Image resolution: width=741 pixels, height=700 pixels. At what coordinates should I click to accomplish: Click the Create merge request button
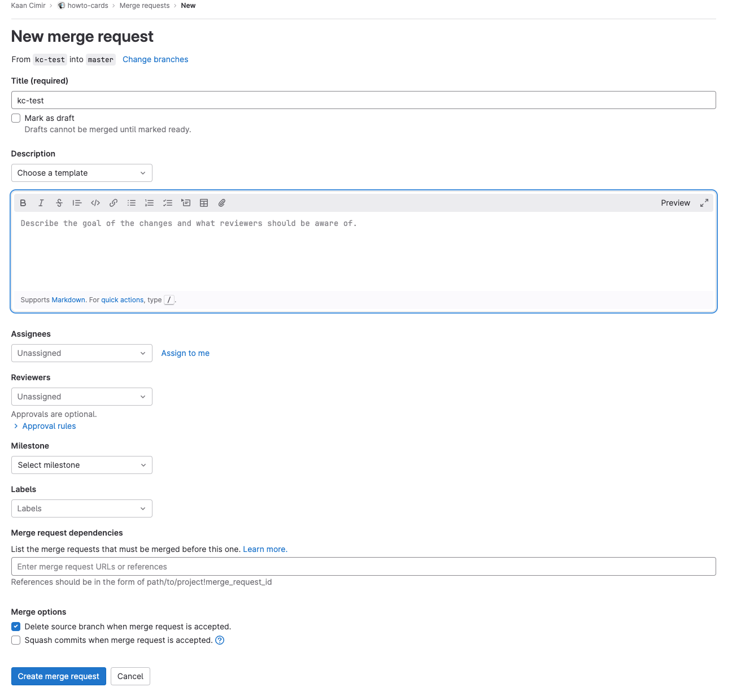click(59, 676)
